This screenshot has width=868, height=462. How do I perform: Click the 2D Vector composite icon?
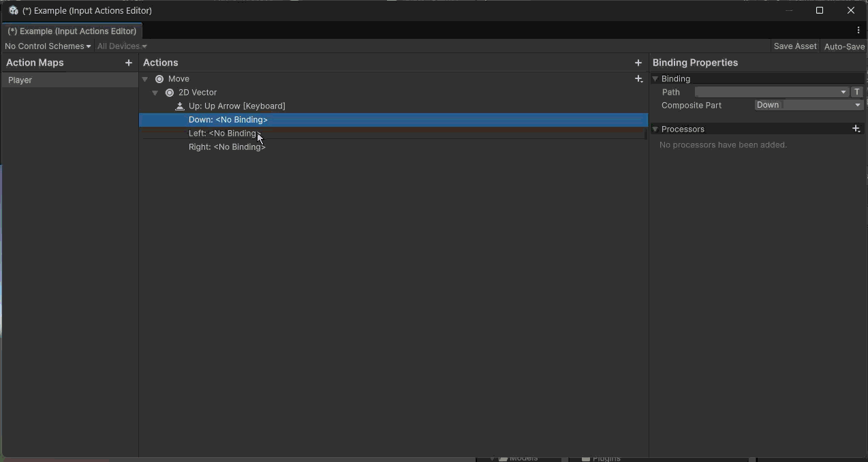(x=170, y=93)
